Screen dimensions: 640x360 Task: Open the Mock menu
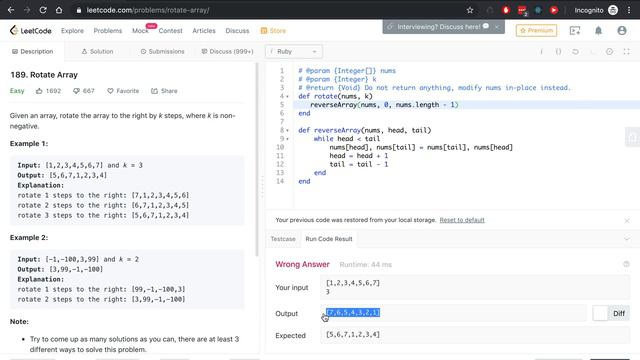tap(140, 31)
